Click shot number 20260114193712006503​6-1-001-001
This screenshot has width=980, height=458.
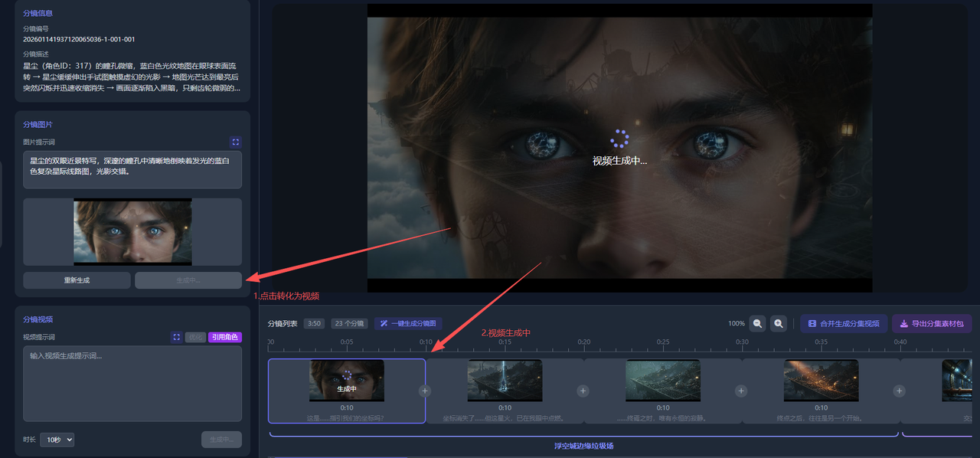tap(79, 39)
